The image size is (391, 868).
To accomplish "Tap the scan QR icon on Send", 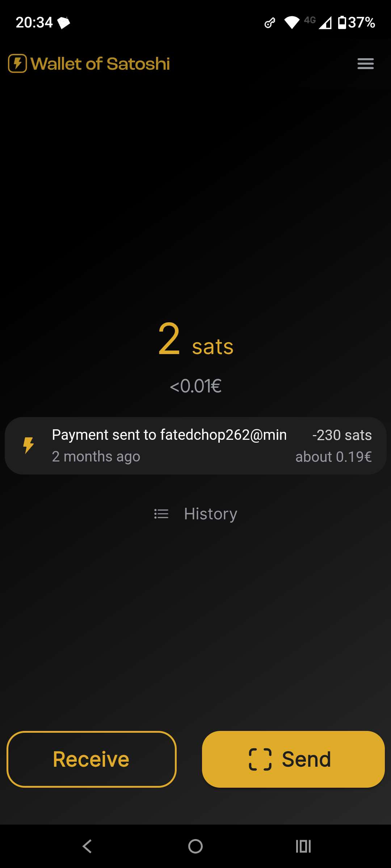I will click(x=260, y=759).
